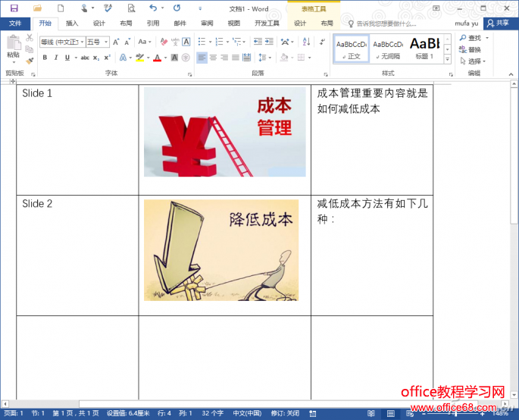
Task: Clear all formatting with eraser icon
Action: click(164, 42)
